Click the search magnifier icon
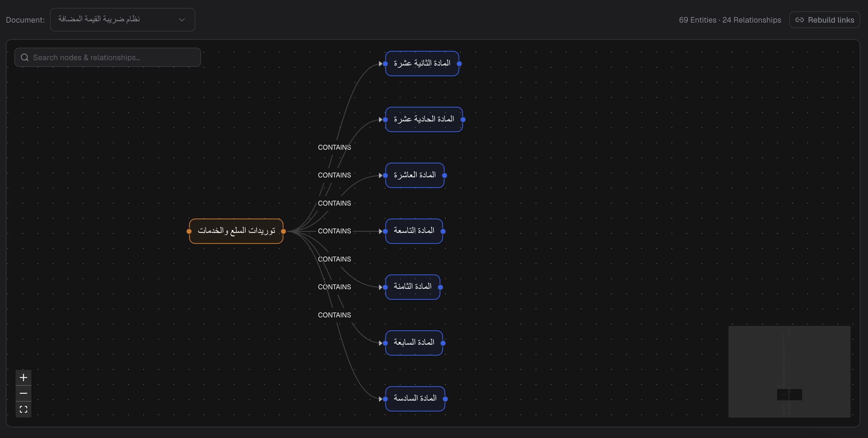The width and height of the screenshot is (868, 438). [x=25, y=57]
